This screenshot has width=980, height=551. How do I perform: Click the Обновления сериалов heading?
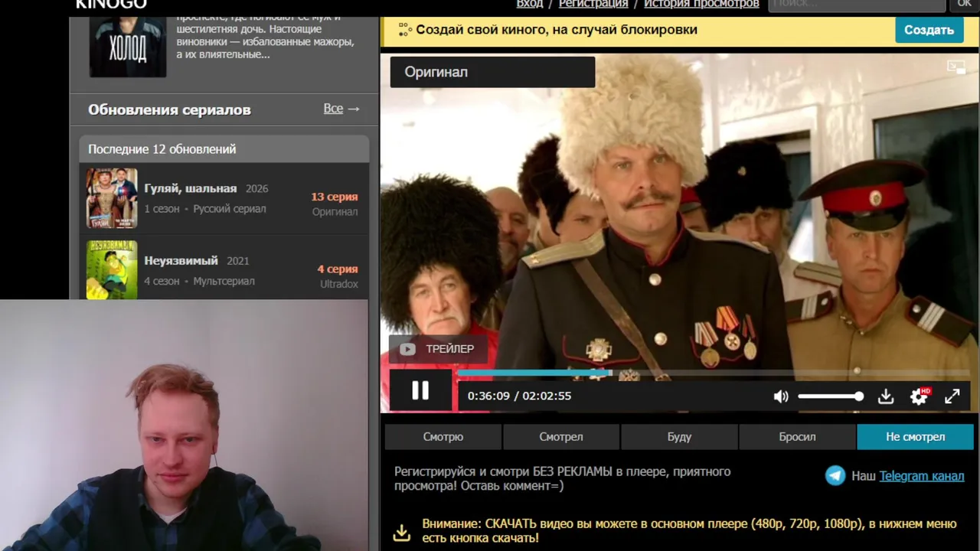point(169,109)
